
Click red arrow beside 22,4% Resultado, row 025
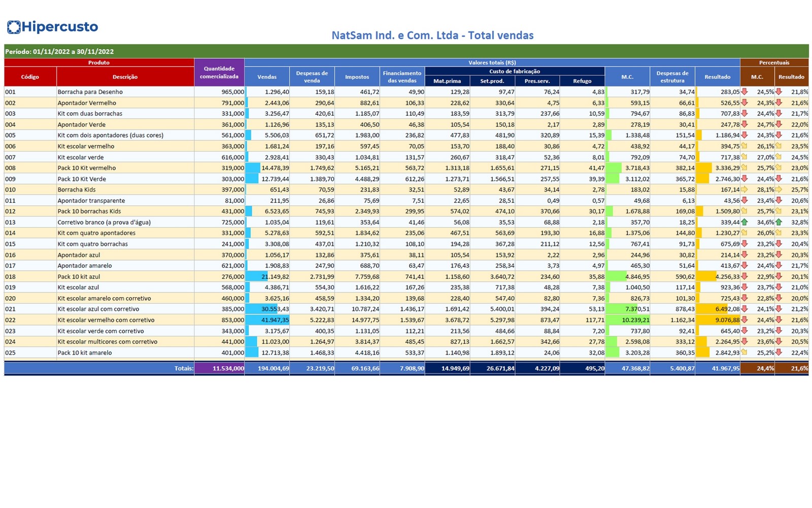(779, 353)
